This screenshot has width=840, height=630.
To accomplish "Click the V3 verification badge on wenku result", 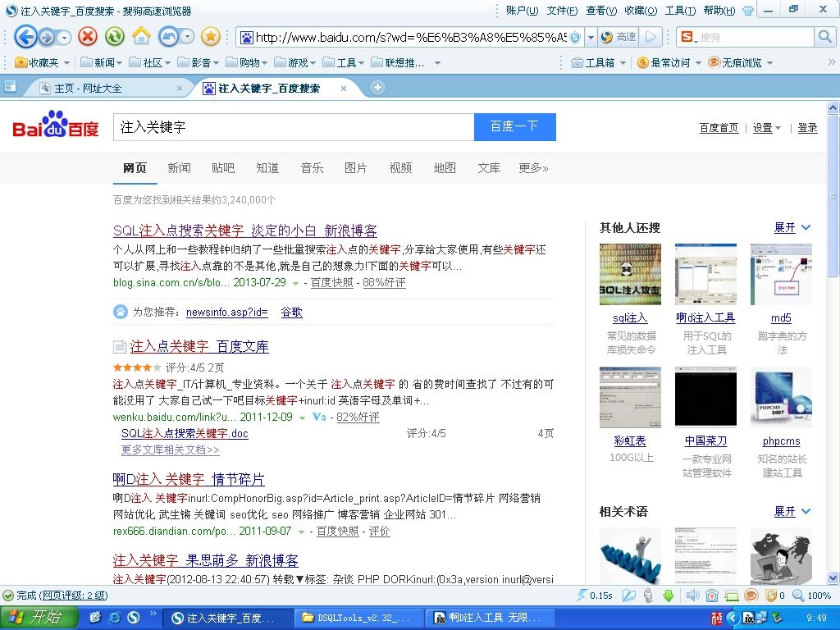I will click(x=319, y=417).
